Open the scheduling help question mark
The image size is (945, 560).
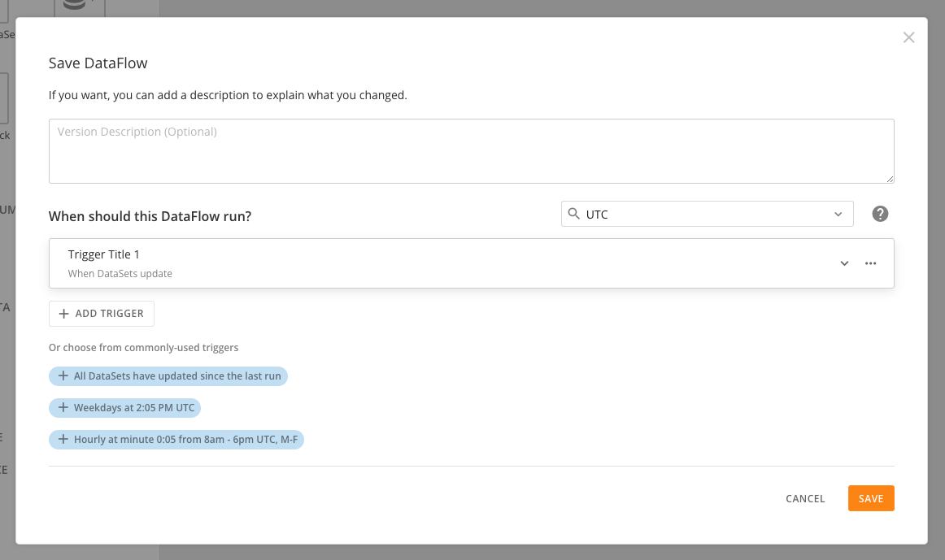click(x=880, y=214)
